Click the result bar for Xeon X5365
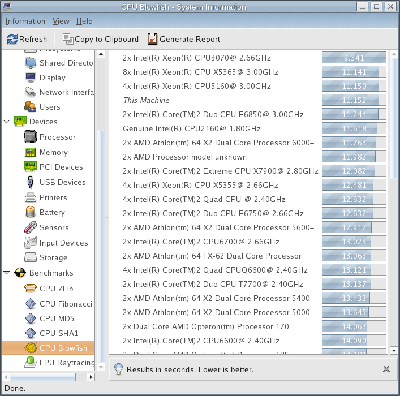 click(354, 72)
